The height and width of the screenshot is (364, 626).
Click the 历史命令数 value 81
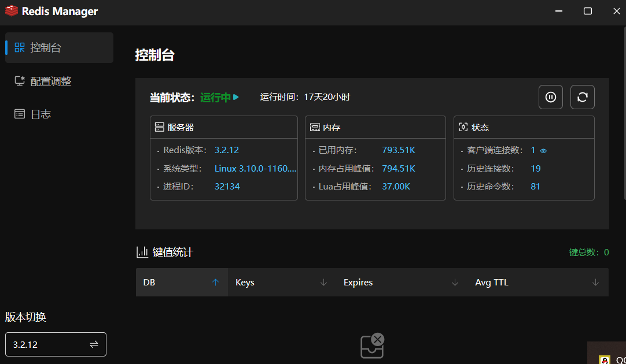535,187
